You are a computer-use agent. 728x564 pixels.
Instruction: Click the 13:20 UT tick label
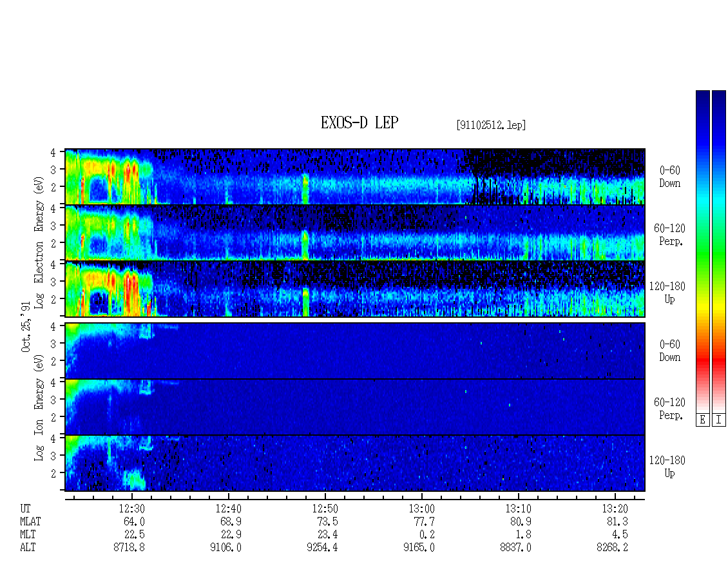click(x=615, y=509)
